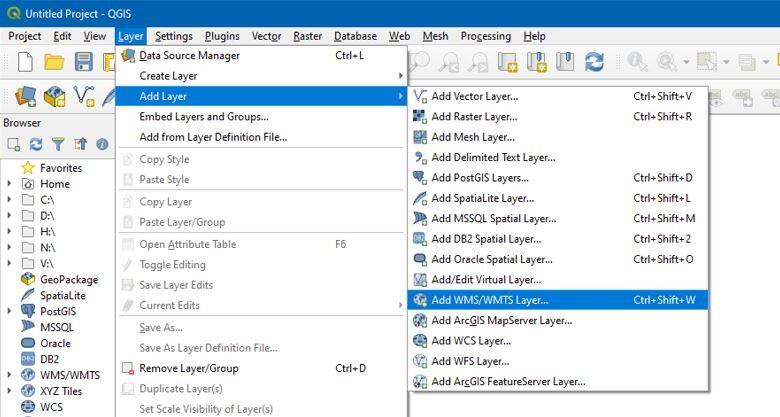The width and height of the screenshot is (780, 417).
Task: Click the Browser filter funnel icon
Action: (x=58, y=144)
